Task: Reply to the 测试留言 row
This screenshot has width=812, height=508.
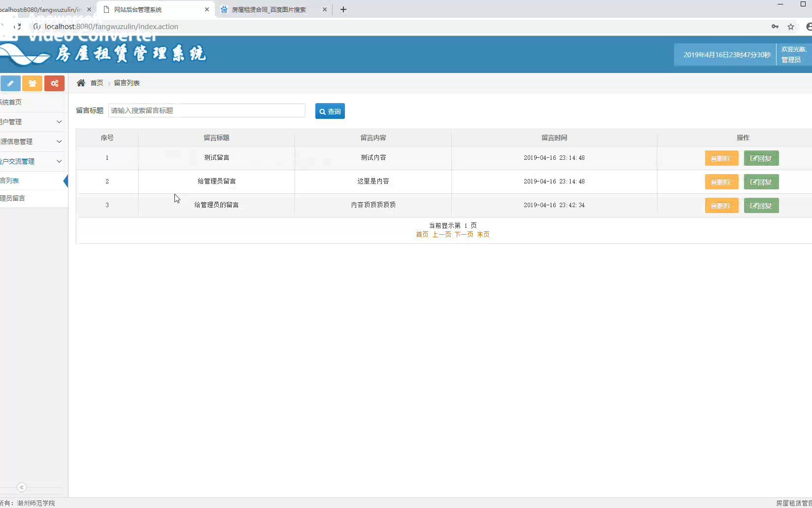Action: (x=761, y=158)
